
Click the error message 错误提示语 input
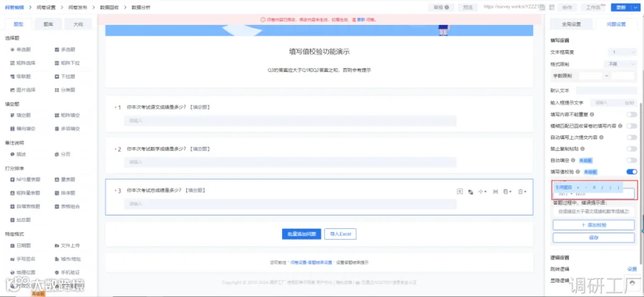(593, 212)
